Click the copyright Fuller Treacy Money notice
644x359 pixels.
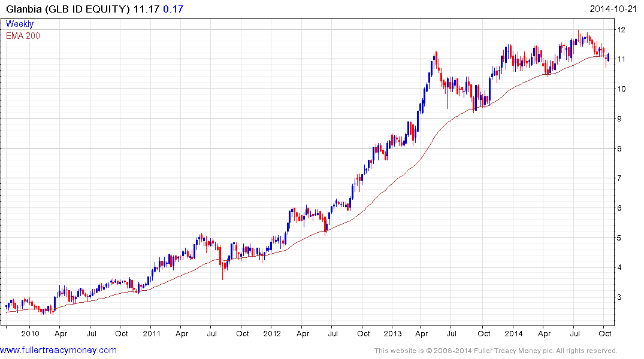click(x=496, y=351)
